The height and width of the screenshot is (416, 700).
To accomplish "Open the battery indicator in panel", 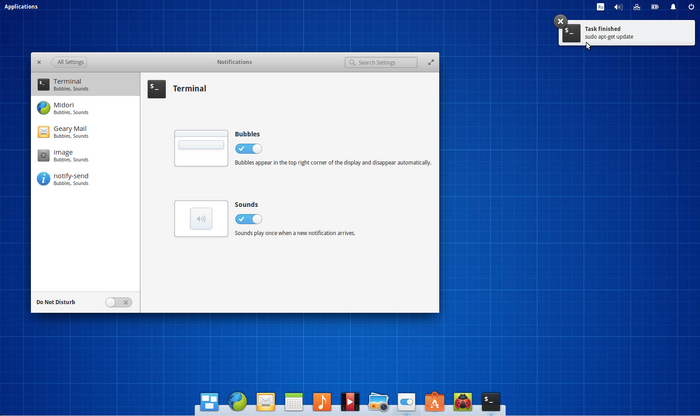I will (655, 7).
